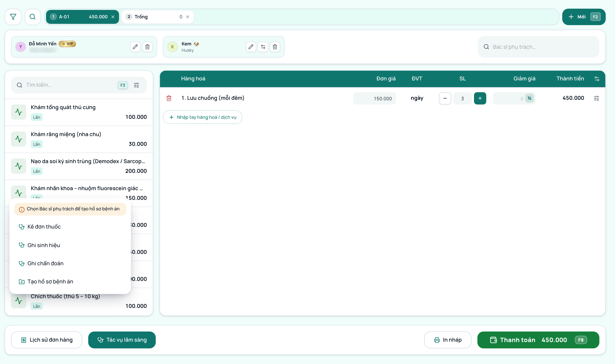
Task: Open the filter funnel icon
Action: (13, 17)
